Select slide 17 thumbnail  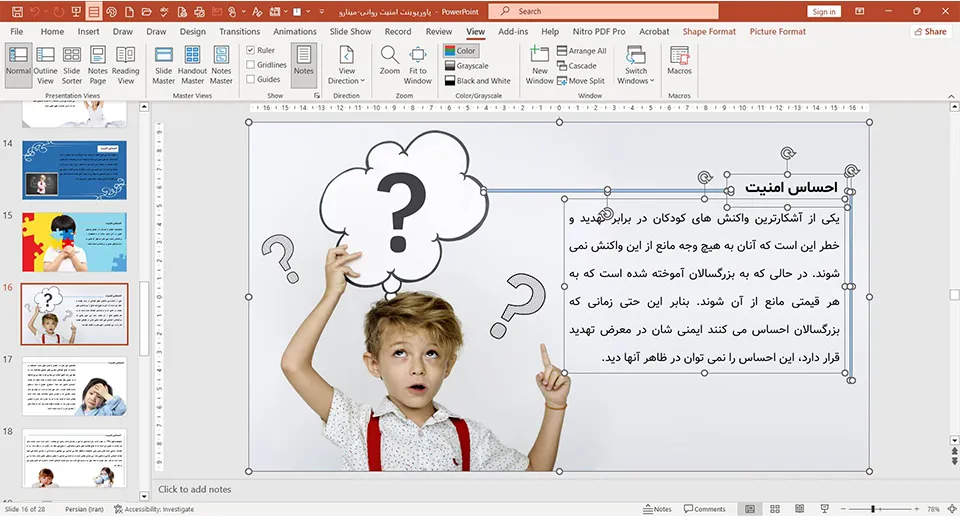pos(75,386)
